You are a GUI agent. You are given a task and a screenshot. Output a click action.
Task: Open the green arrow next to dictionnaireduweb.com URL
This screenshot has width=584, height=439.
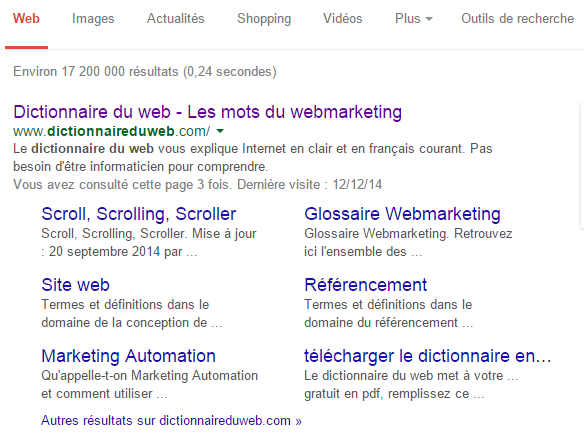coord(220,131)
